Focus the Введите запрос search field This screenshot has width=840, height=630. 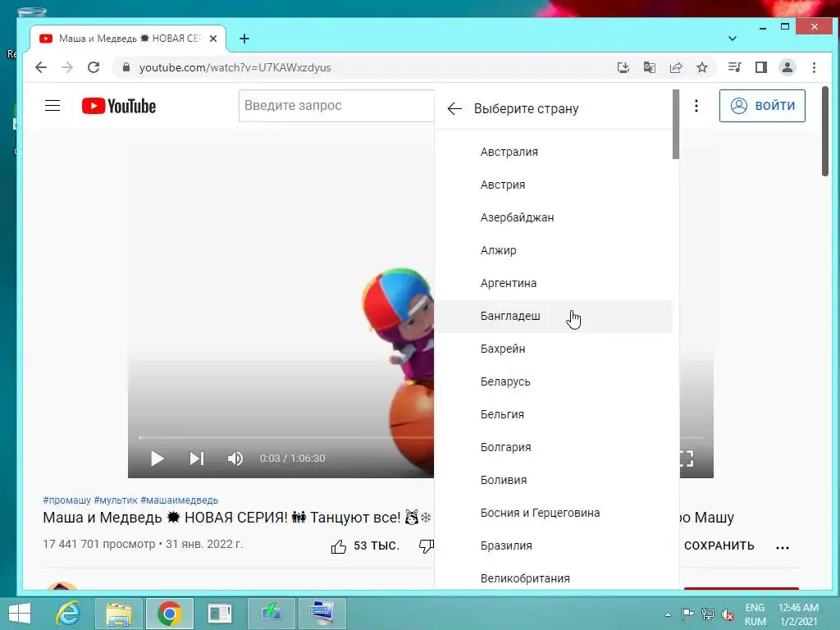tap(336, 106)
